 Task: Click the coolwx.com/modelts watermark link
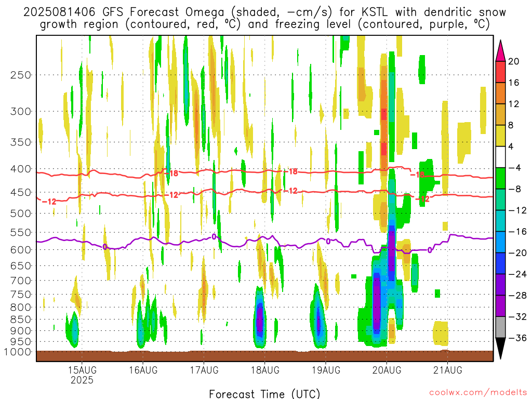click(478, 393)
